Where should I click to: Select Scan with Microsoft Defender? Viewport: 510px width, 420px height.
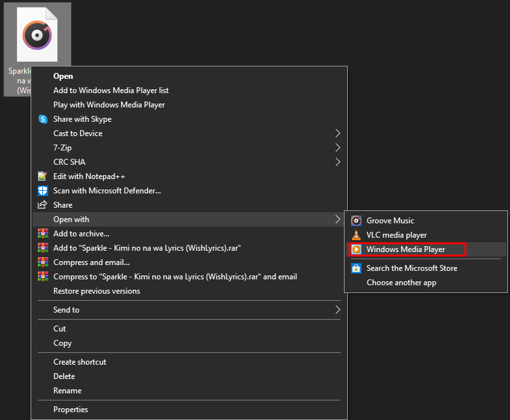[190, 191]
